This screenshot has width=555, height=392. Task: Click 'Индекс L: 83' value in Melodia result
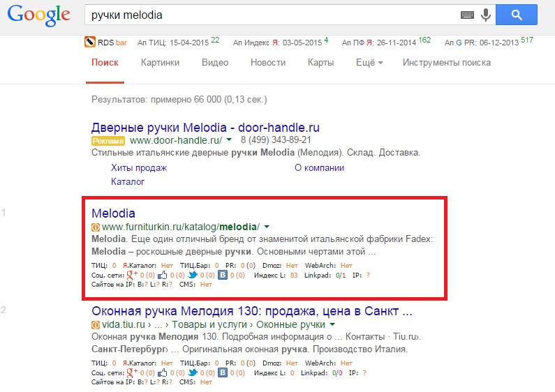(x=276, y=275)
